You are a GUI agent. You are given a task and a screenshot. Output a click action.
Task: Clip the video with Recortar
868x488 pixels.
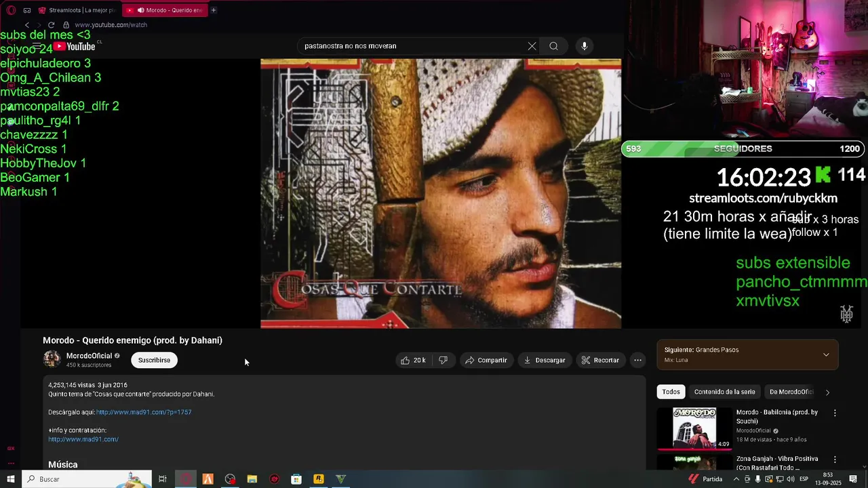[x=600, y=360]
